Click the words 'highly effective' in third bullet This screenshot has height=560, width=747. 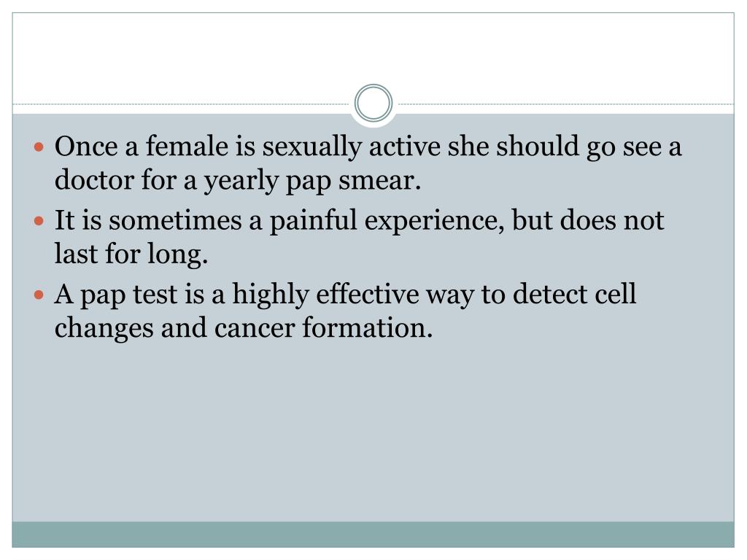pos(326,295)
